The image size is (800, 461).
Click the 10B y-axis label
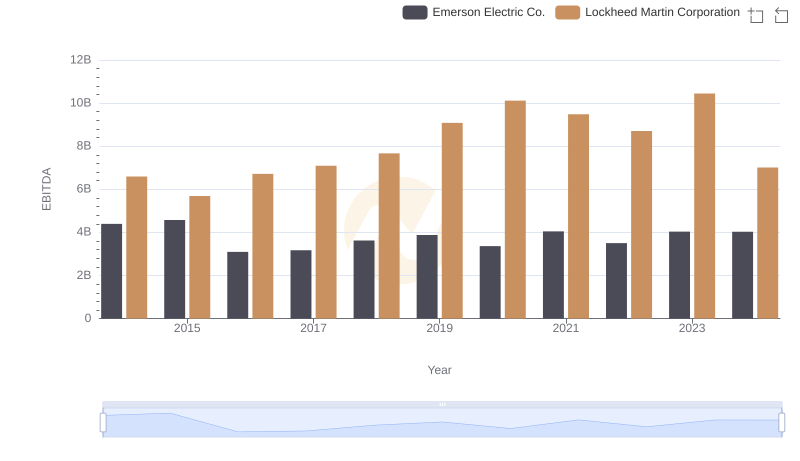coord(81,103)
